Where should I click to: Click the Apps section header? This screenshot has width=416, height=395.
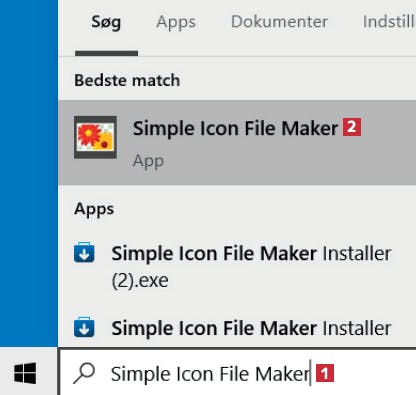[x=94, y=210]
